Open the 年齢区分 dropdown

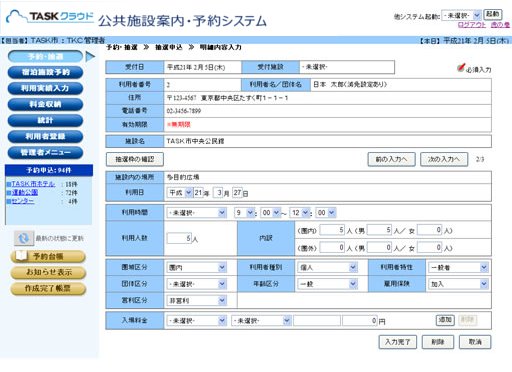tap(327, 284)
